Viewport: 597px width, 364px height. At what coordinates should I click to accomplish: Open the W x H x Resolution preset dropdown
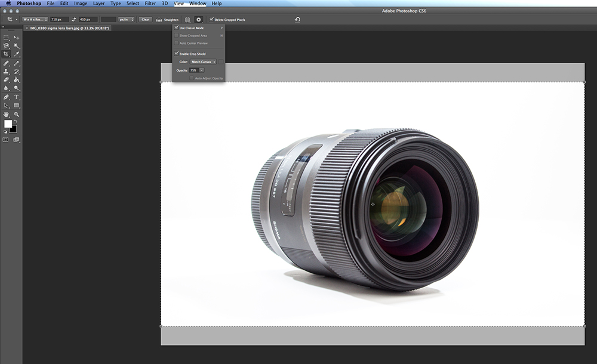(35, 20)
